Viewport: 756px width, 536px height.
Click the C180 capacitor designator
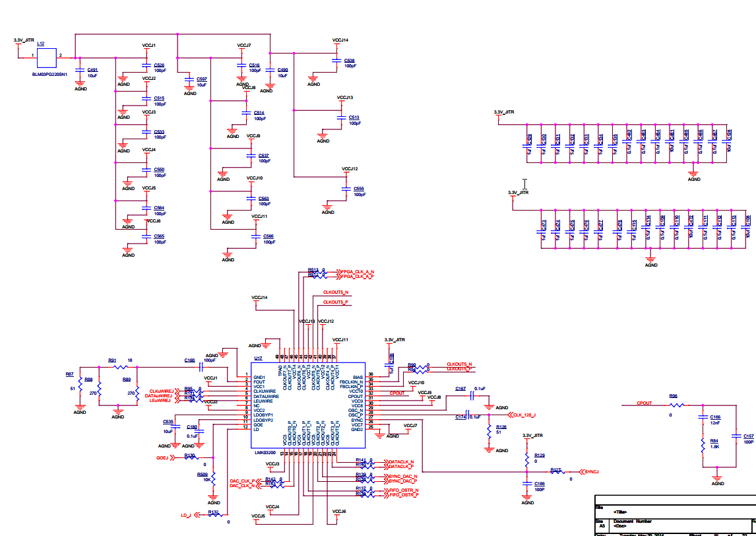[192, 427]
